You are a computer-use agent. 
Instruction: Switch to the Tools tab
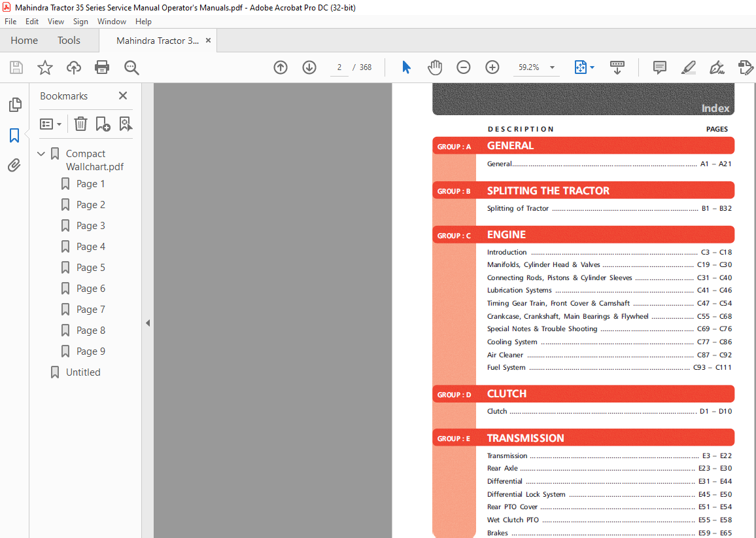click(69, 41)
